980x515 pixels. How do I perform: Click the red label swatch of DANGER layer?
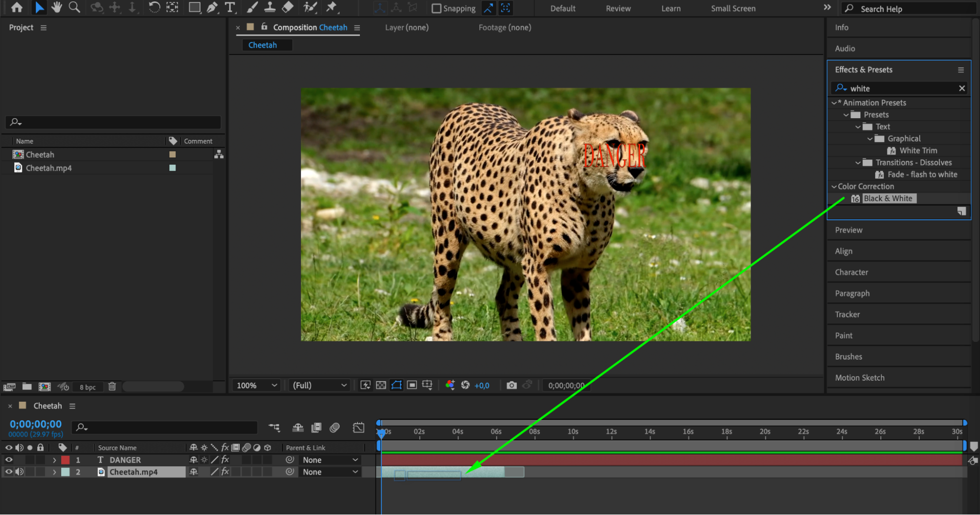[65, 460]
